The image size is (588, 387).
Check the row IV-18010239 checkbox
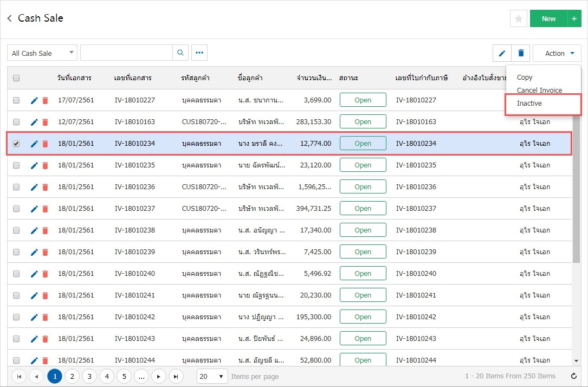pyautogui.click(x=16, y=252)
